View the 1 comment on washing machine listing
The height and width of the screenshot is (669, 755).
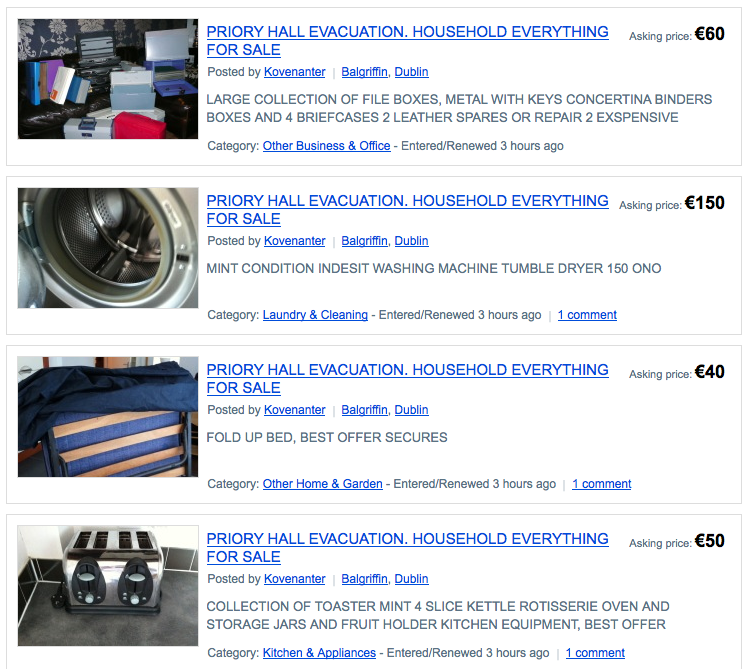(587, 315)
